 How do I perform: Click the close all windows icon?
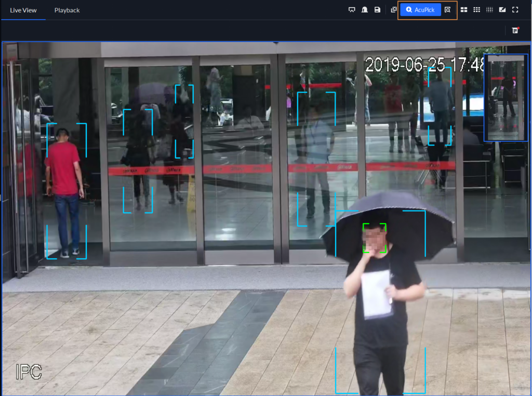click(394, 10)
